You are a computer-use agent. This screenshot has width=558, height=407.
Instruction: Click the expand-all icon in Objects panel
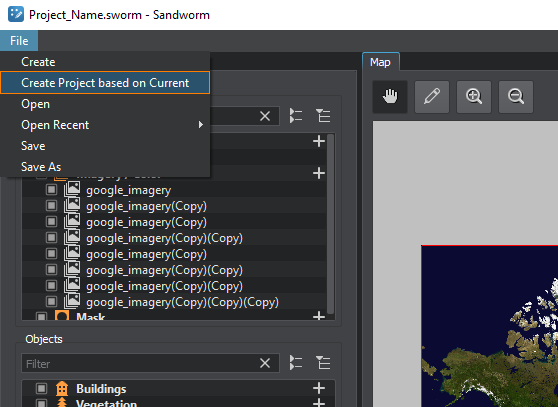point(296,363)
